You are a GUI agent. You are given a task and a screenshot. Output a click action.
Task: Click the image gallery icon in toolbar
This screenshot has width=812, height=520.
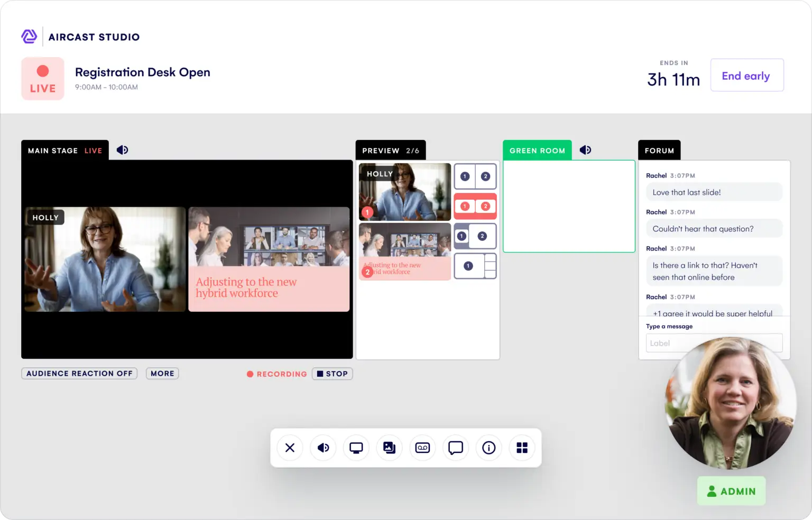tap(390, 448)
